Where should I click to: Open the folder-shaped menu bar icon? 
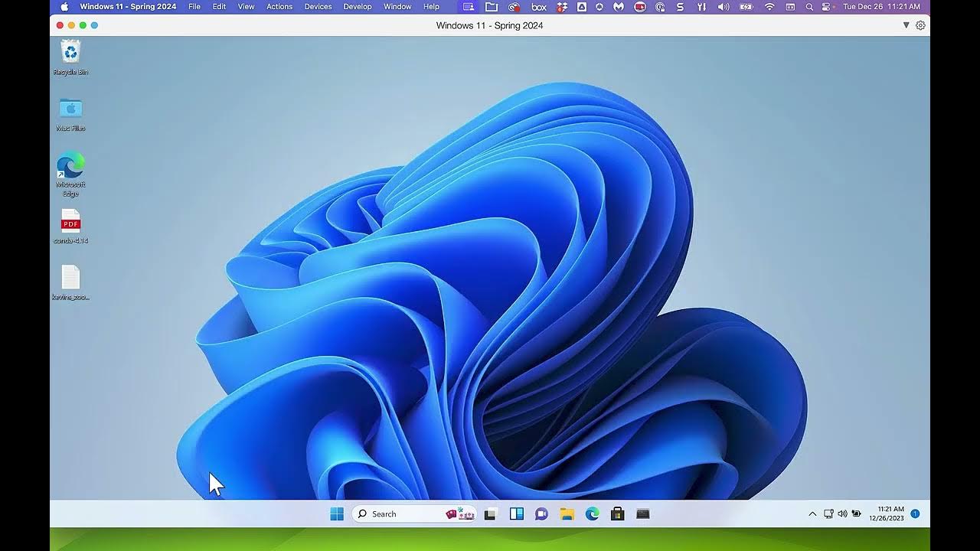pyautogui.click(x=492, y=7)
